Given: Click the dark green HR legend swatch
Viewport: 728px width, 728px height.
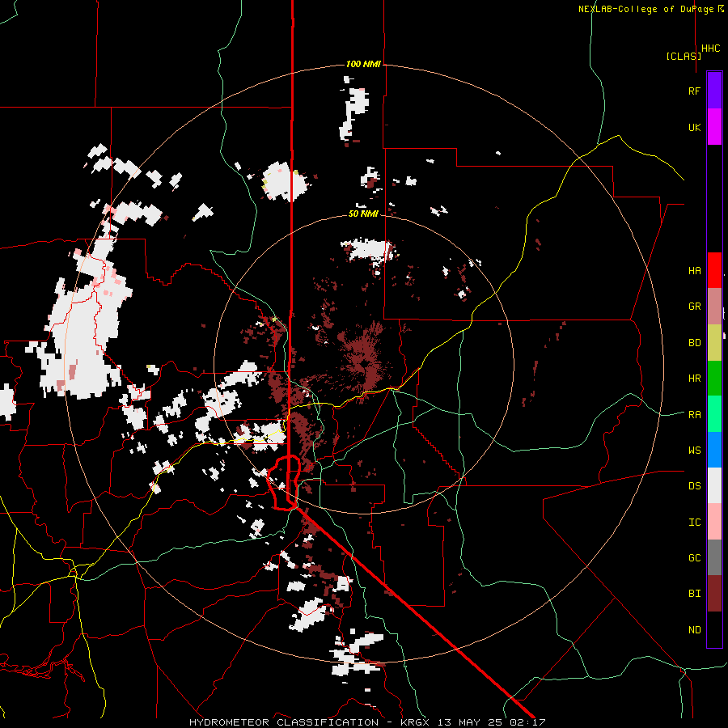Looking at the screenshot, I should pos(714,378).
